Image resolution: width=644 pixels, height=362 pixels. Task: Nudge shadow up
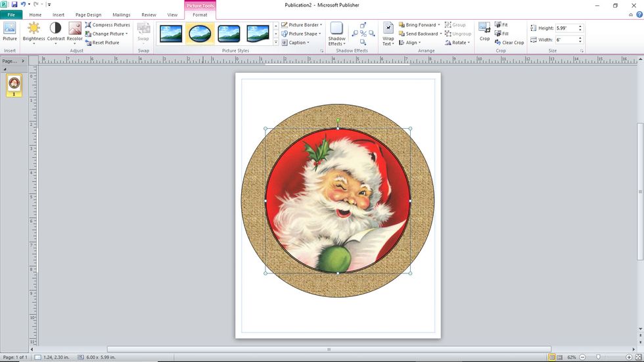coord(363,26)
